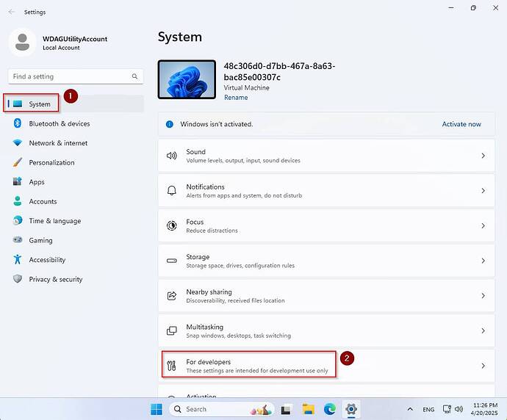Image resolution: width=507 pixels, height=420 pixels.
Task: Select System in the navigation pane
Action: 74,104
